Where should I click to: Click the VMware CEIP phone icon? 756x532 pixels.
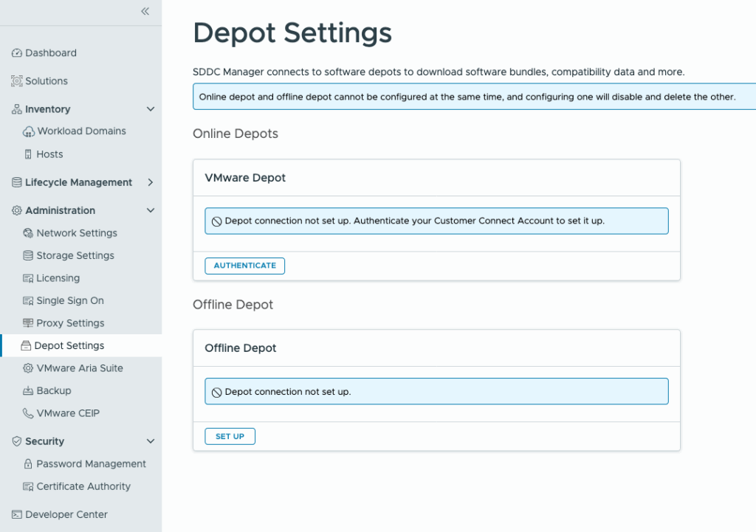pyautogui.click(x=29, y=413)
